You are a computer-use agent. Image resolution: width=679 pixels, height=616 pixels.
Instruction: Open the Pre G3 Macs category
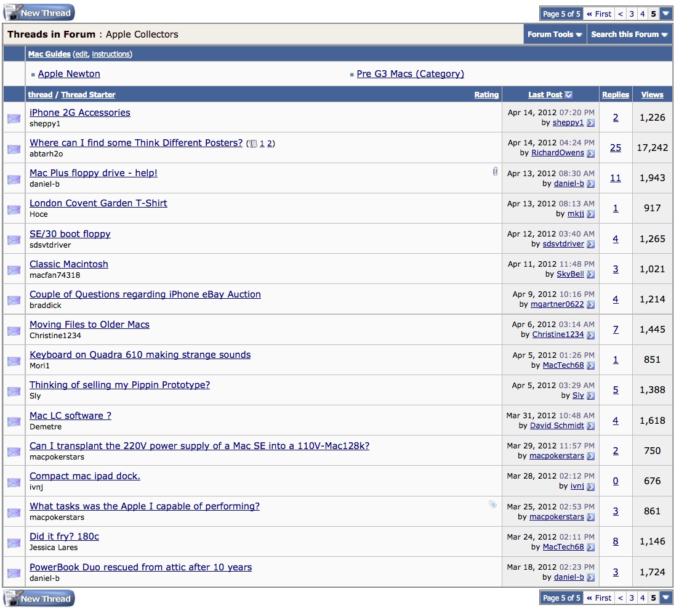[410, 73]
